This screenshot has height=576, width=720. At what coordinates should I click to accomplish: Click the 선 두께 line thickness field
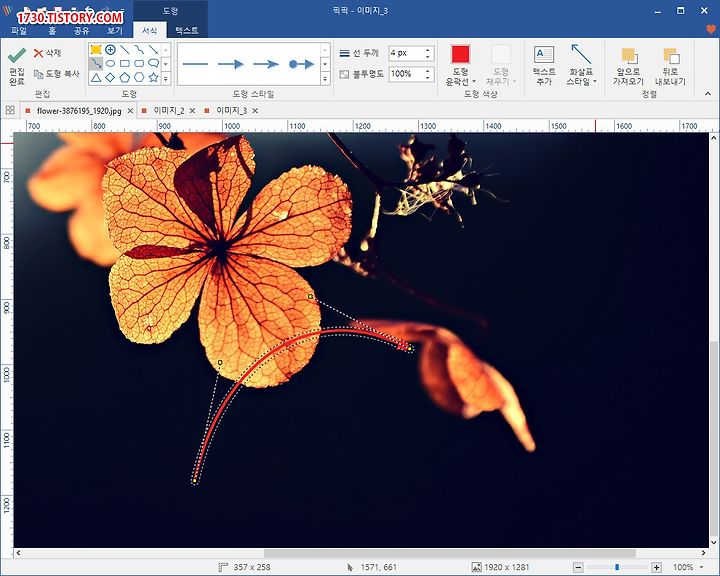(x=406, y=53)
